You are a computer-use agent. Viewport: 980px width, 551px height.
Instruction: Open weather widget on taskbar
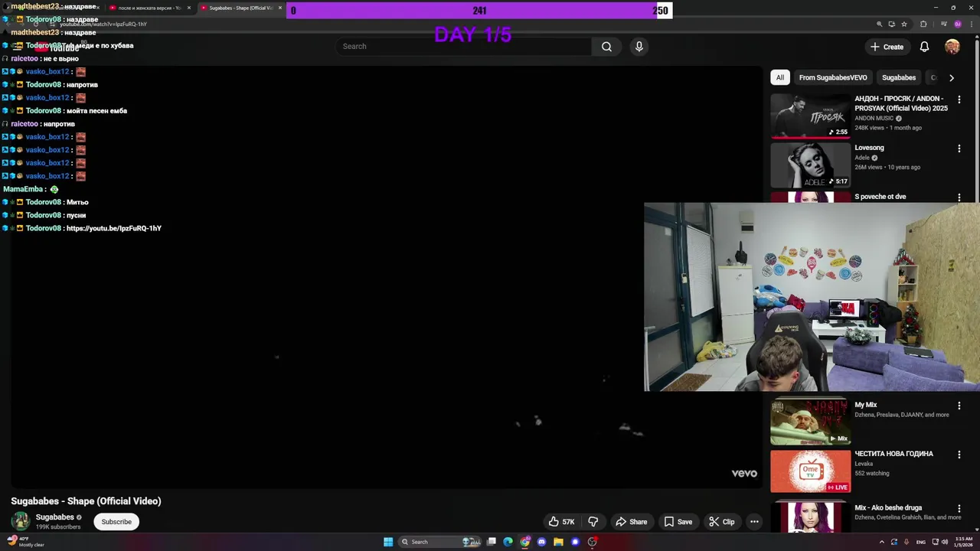pos(26,542)
